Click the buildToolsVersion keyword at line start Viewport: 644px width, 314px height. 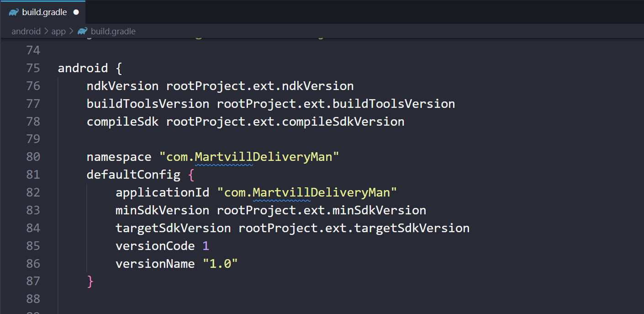[x=148, y=104]
